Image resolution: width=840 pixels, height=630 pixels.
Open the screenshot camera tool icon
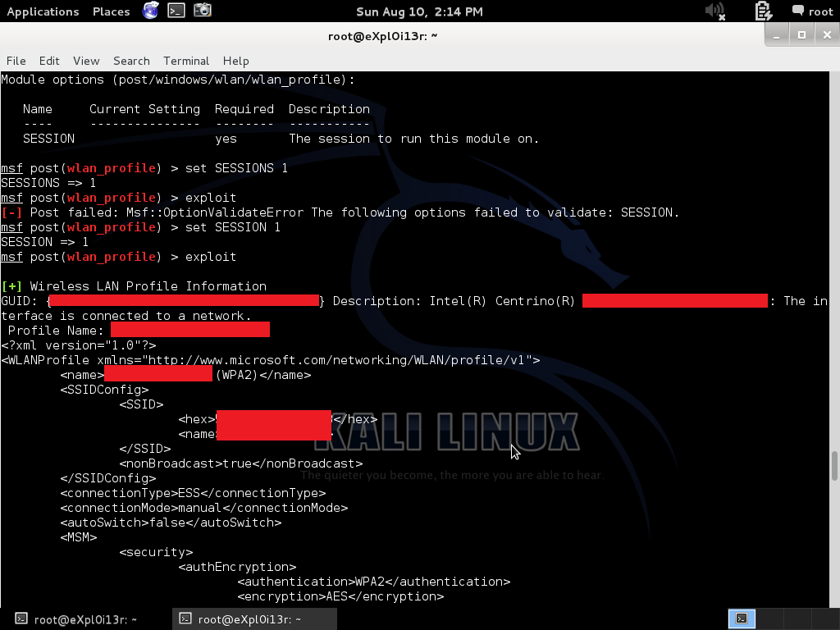(x=203, y=10)
